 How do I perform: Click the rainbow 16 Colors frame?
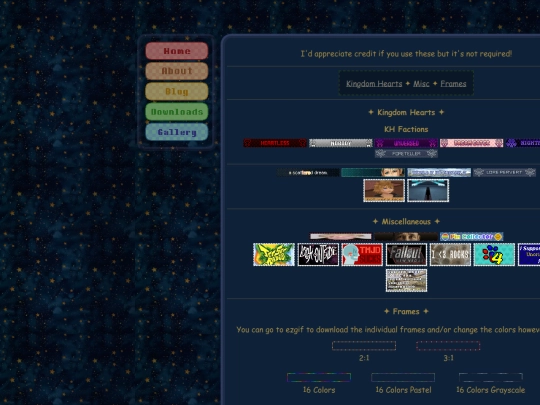(x=319, y=377)
